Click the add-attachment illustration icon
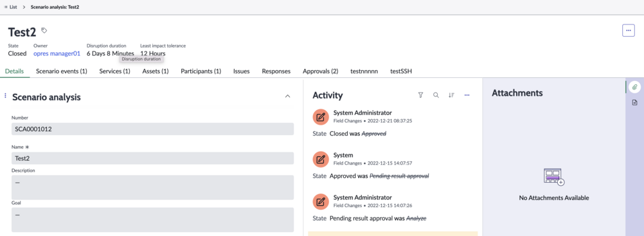The image size is (644, 236). tap(554, 177)
